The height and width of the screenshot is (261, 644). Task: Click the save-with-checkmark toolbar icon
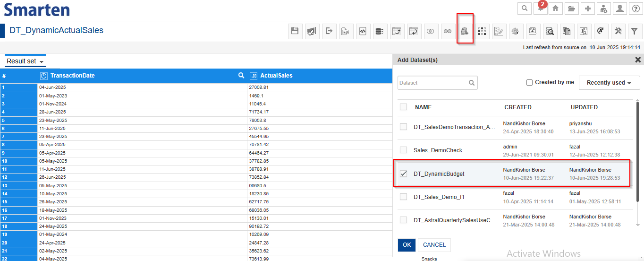coord(312,31)
